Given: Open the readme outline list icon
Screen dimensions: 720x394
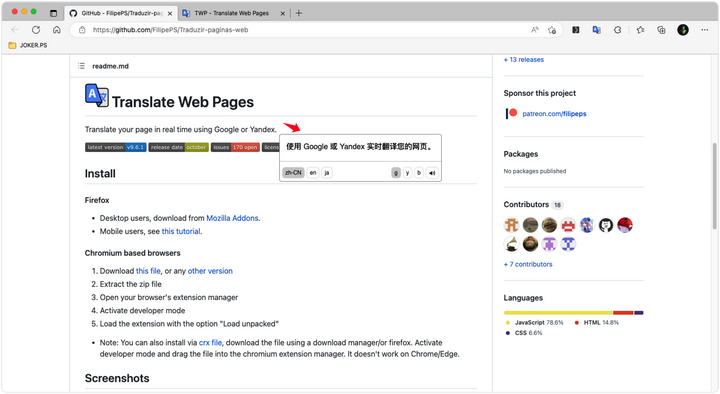Looking at the screenshot, I should click(x=81, y=66).
